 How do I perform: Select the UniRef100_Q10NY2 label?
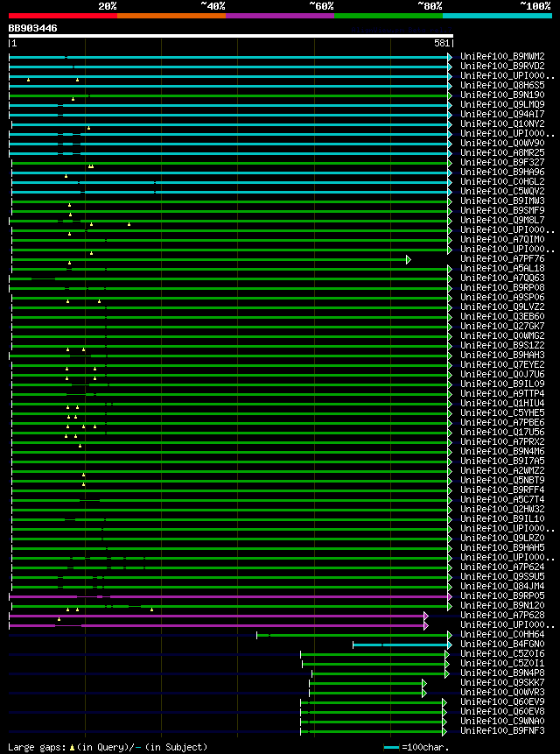502,124
